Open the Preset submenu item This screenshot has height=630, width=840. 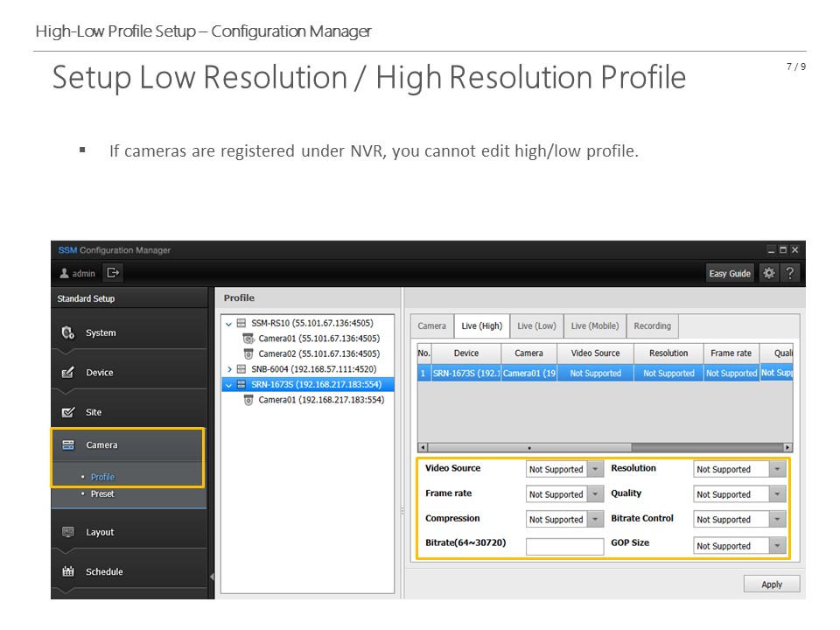coord(102,493)
